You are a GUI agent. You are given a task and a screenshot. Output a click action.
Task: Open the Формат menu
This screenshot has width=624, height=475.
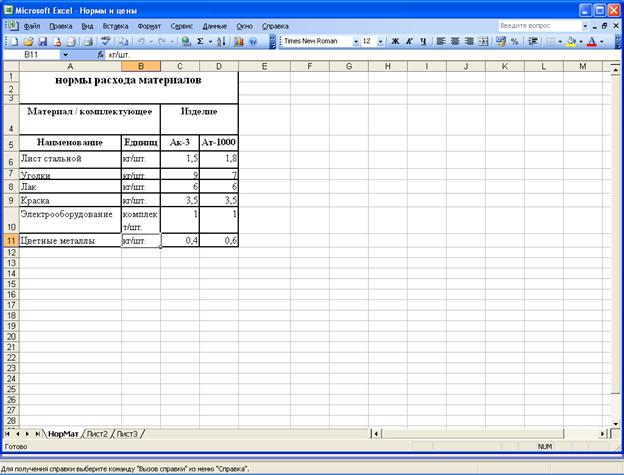click(149, 26)
